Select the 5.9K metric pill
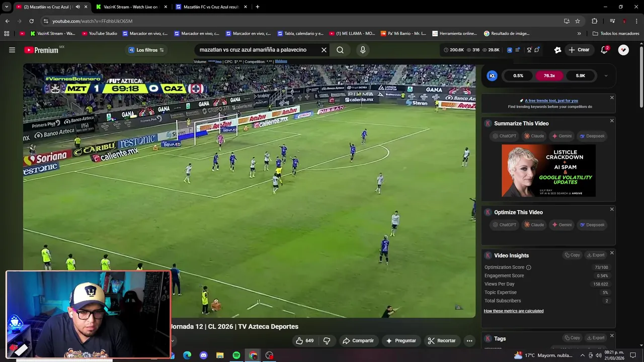Viewport: 644px width, 362px height. coord(580,75)
